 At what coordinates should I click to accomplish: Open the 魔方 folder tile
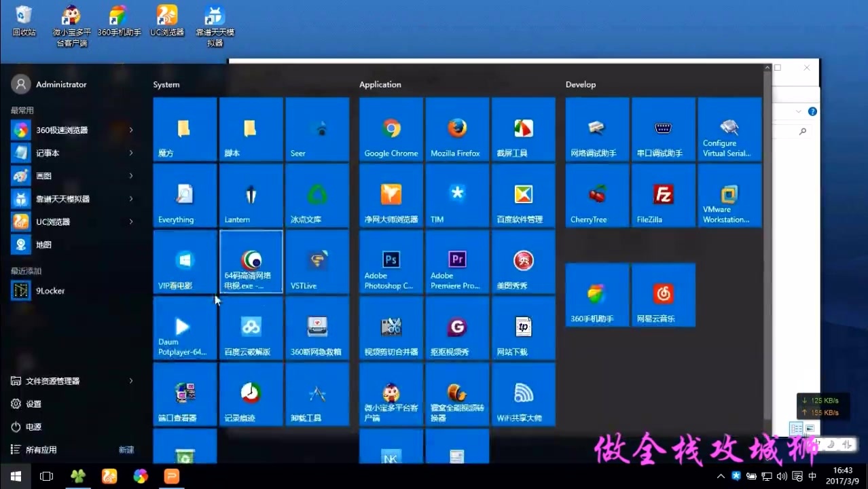[185, 129]
